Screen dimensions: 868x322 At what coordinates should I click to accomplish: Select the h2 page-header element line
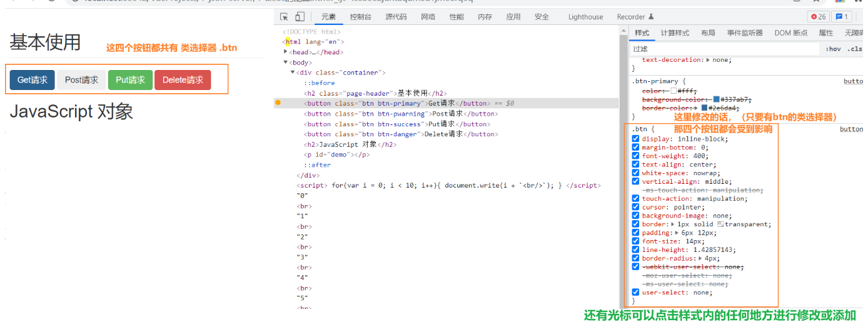(375, 93)
